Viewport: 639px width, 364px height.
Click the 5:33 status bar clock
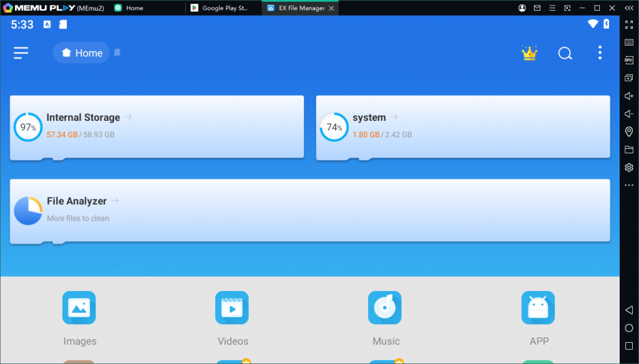[x=22, y=25]
